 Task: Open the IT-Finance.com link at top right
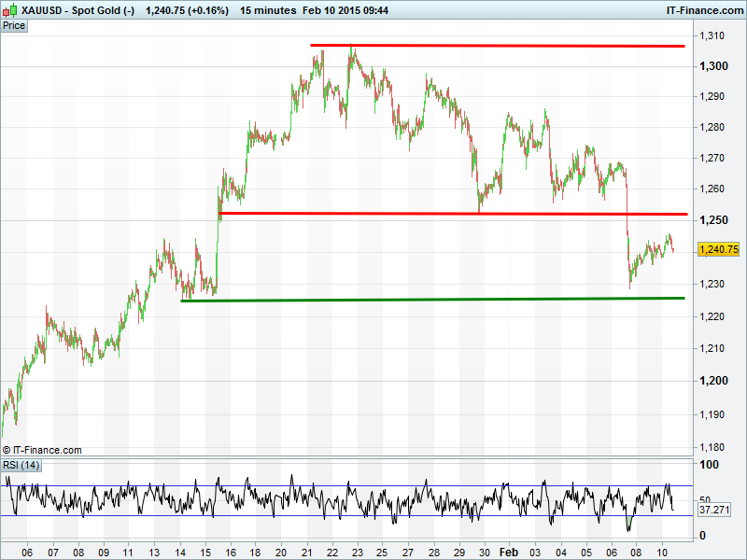click(x=704, y=10)
